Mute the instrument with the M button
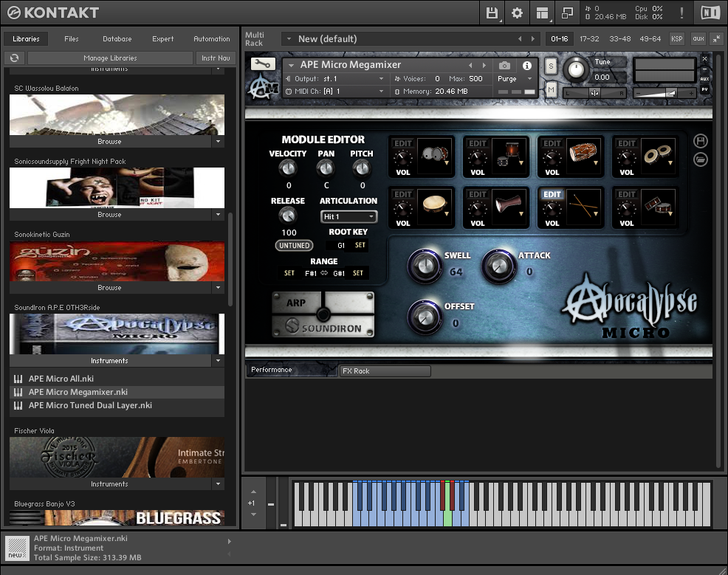The height and width of the screenshot is (575, 728). click(551, 89)
